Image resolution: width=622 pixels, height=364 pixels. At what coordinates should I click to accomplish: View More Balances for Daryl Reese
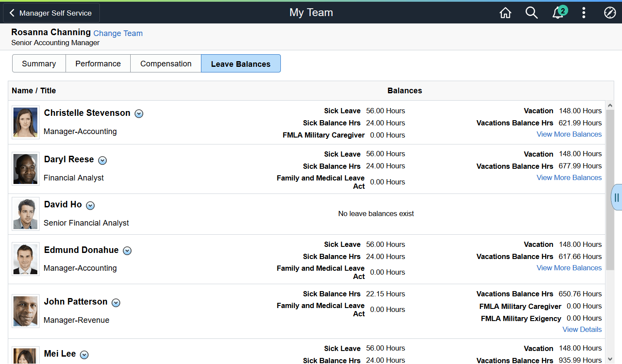pos(569,178)
